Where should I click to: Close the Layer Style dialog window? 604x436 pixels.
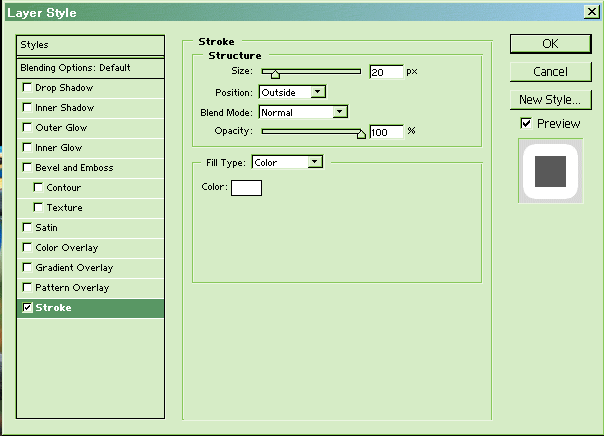click(x=591, y=12)
